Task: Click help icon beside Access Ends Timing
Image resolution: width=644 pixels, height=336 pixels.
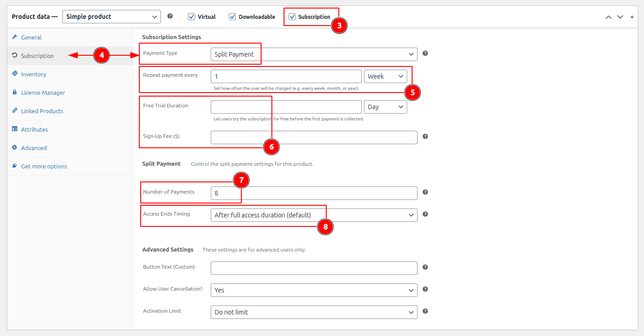Action: [x=425, y=214]
